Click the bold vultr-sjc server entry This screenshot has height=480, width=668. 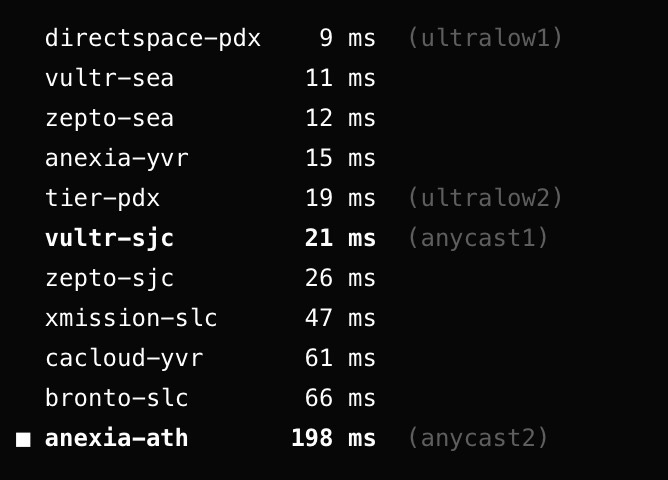click(109, 238)
